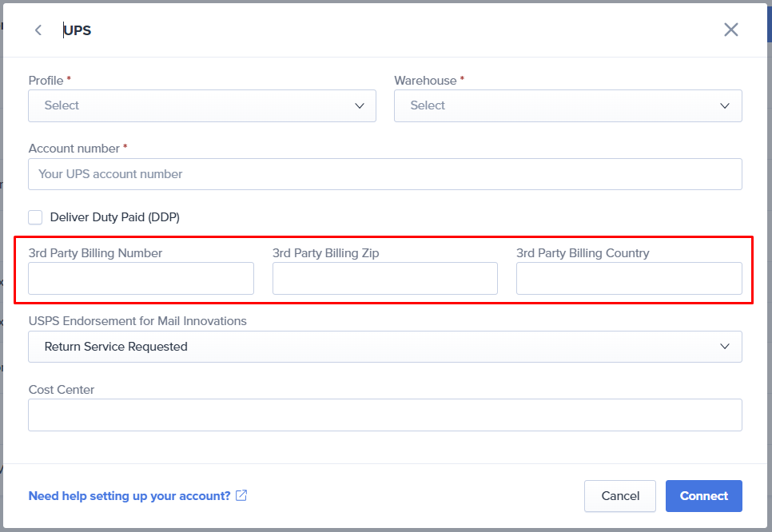The image size is (772, 532).
Task: Click the chevron arrow in Profile field
Action: pos(360,105)
